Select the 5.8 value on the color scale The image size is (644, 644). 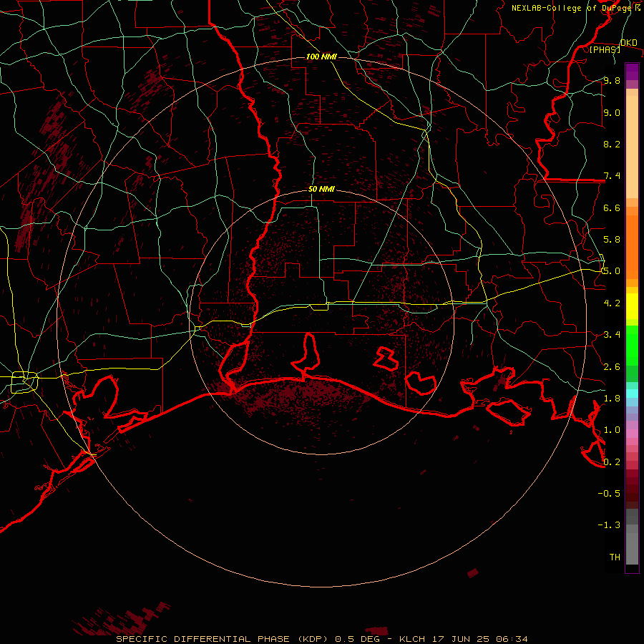(612, 240)
